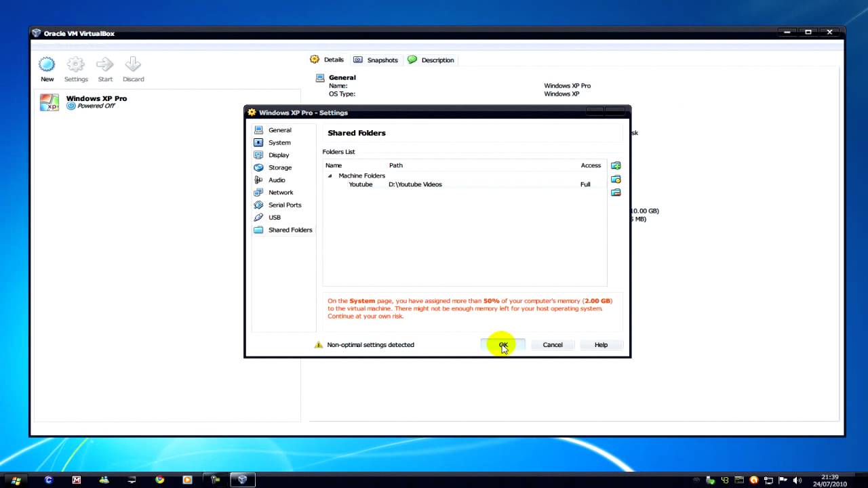Click the Cancel button
868x488 pixels.
tap(553, 345)
